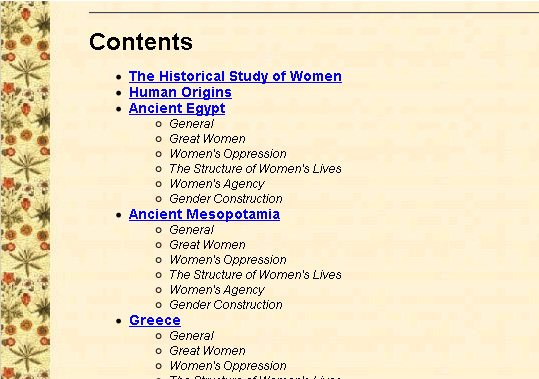Click Great Women under Ancient Egypt
This screenshot has height=379, width=539.
207,139
